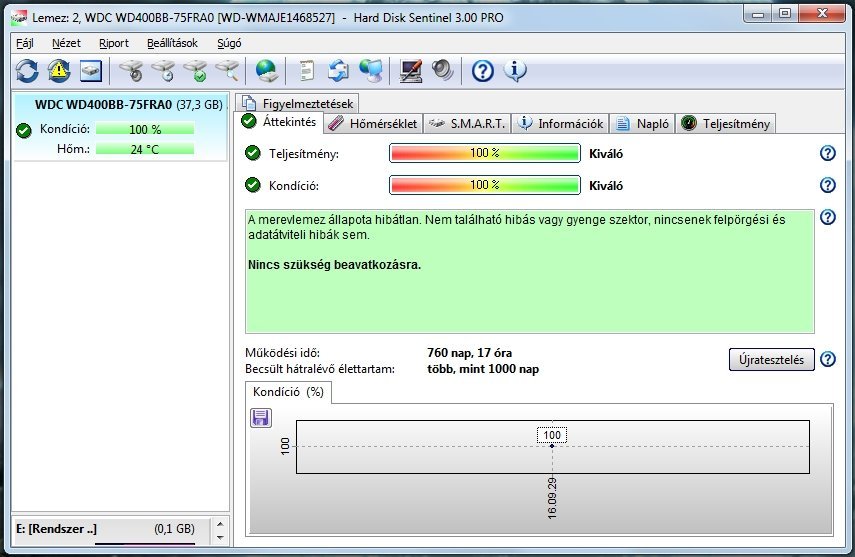Viewport: 855px width, 557px height.
Task: Select the E: [Rendszer ..] partition entry
Action: point(111,530)
